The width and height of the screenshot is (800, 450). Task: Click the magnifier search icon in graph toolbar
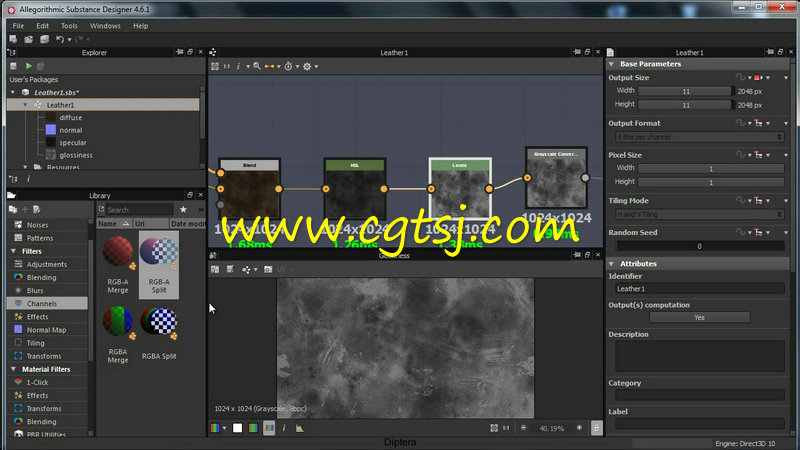(257, 66)
